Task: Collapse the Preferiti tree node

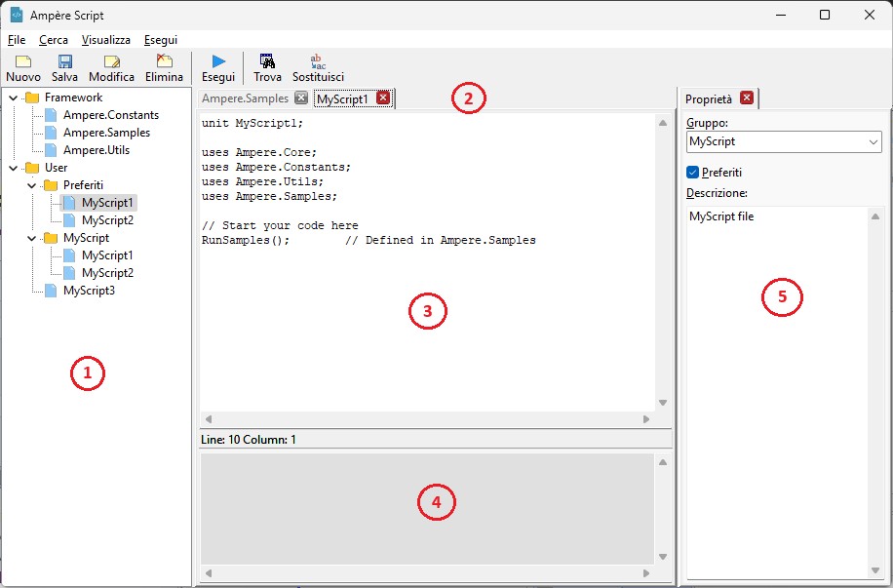Action: click(32, 185)
